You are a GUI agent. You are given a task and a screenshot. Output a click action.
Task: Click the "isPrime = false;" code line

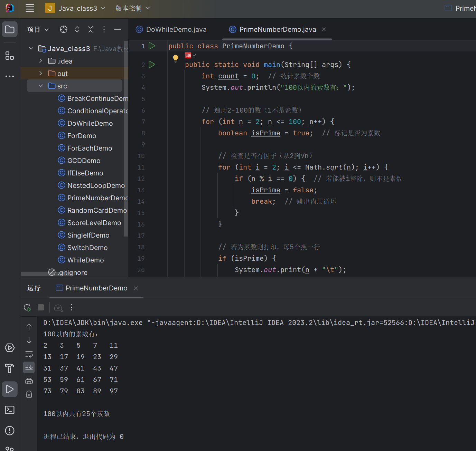tap(284, 190)
